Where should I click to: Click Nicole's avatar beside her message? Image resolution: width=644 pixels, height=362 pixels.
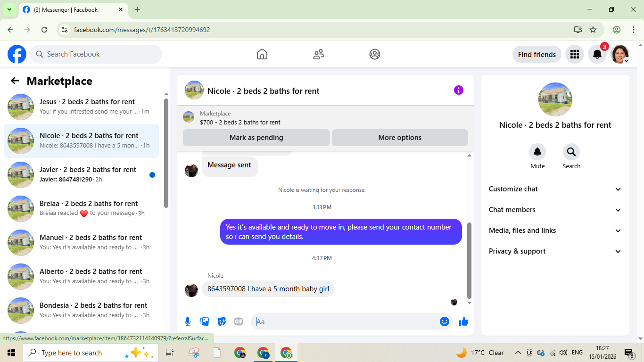pyautogui.click(x=191, y=290)
